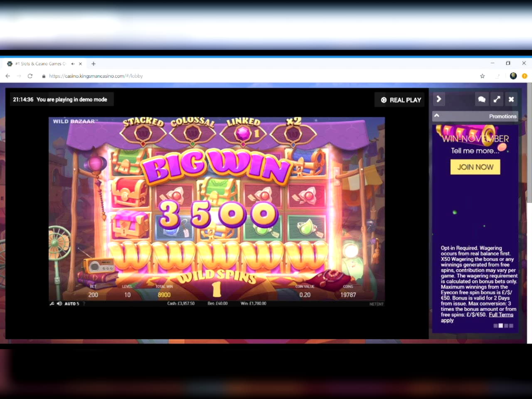
Task: Click the x2 multiplier medallion
Action: coord(293,134)
